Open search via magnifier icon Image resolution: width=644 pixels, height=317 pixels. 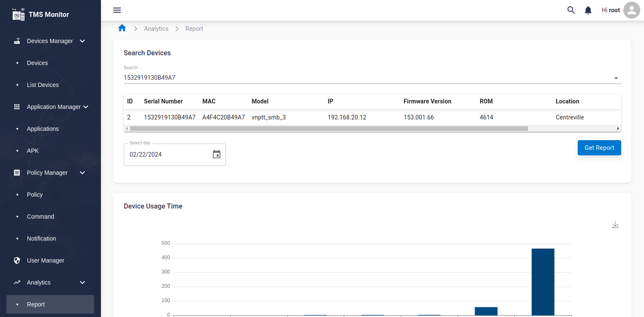click(x=571, y=10)
